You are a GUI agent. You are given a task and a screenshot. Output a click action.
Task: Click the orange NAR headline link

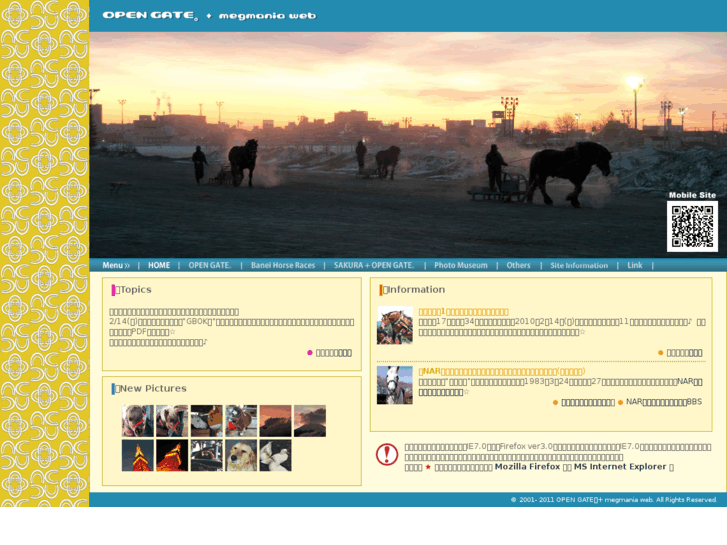tap(502, 372)
